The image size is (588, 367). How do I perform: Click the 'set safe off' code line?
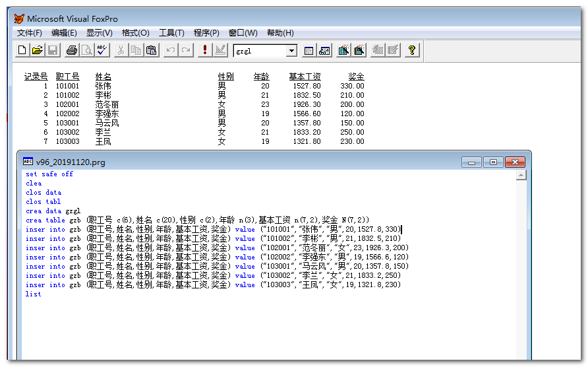click(49, 174)
